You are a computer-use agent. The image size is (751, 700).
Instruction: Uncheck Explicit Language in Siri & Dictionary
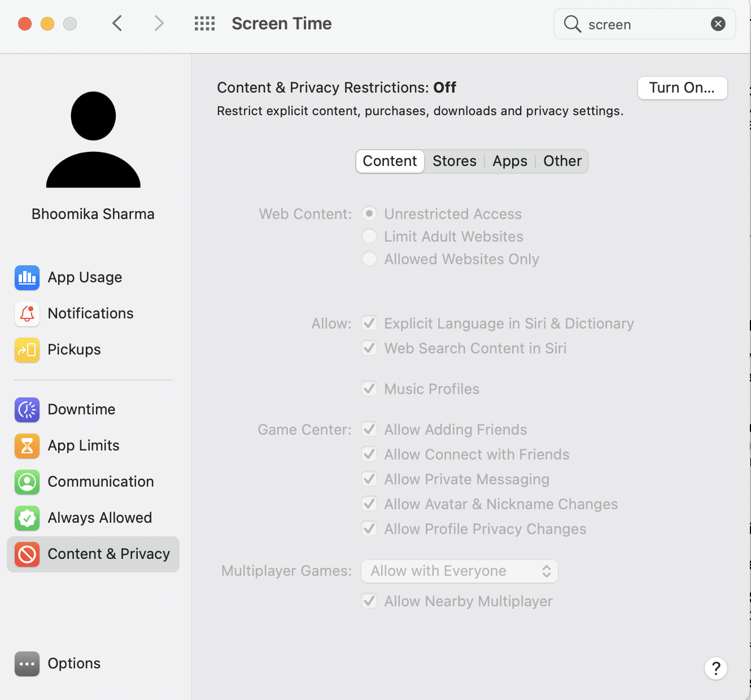click(369, 323)
